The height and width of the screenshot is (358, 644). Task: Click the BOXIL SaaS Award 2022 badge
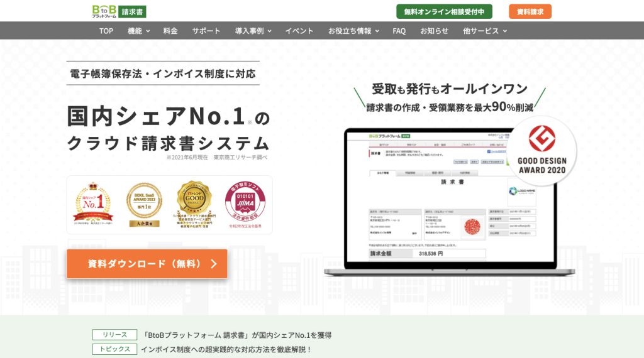144,203
